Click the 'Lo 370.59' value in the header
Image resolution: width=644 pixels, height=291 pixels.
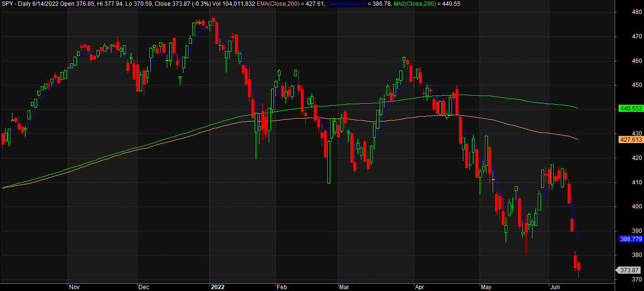click(x=139, y=3)
